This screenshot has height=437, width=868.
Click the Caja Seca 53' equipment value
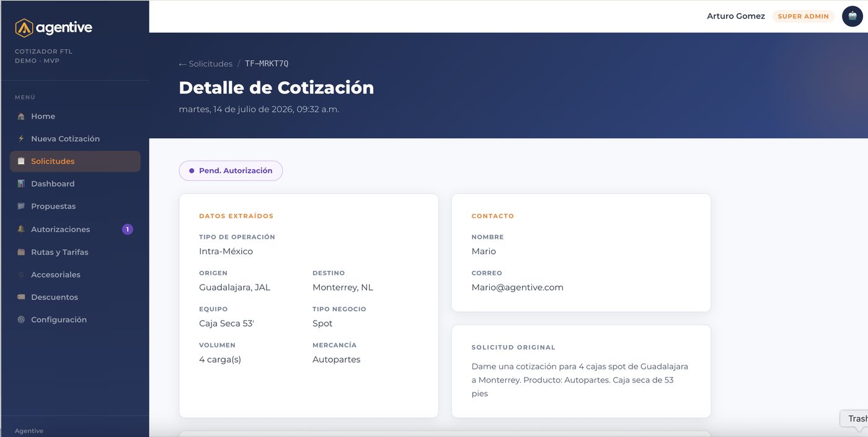[226, 324]
